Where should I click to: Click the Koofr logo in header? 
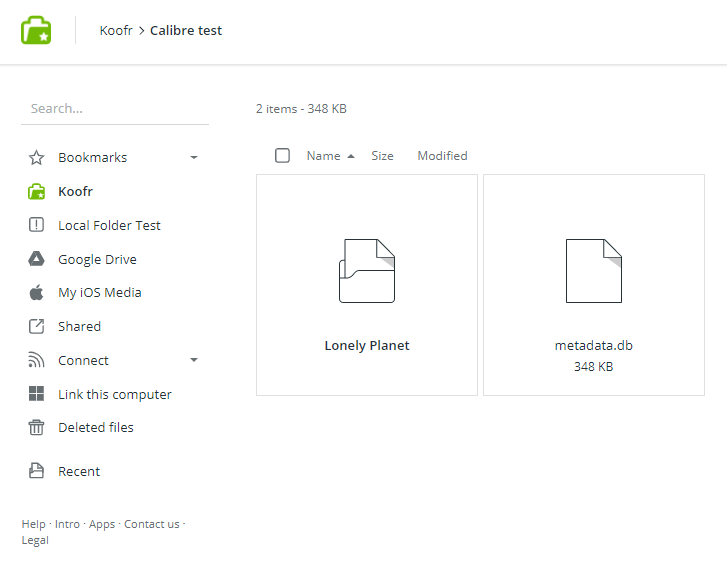point(36,30)
